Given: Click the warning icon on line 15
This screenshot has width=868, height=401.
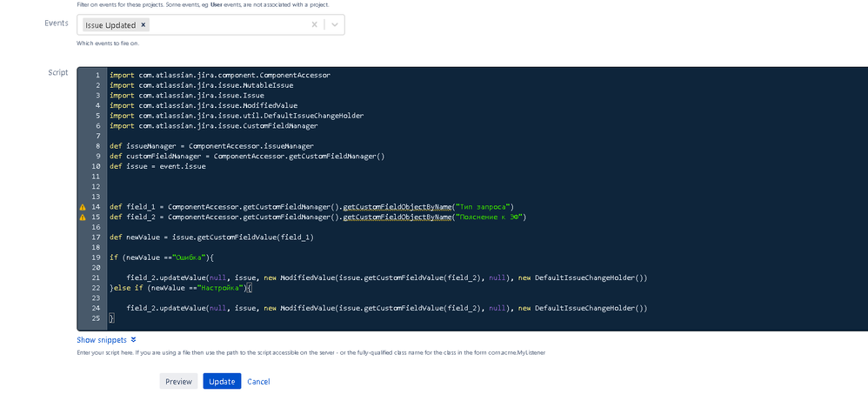Looking at the screenshot, I should pos(83,217).
